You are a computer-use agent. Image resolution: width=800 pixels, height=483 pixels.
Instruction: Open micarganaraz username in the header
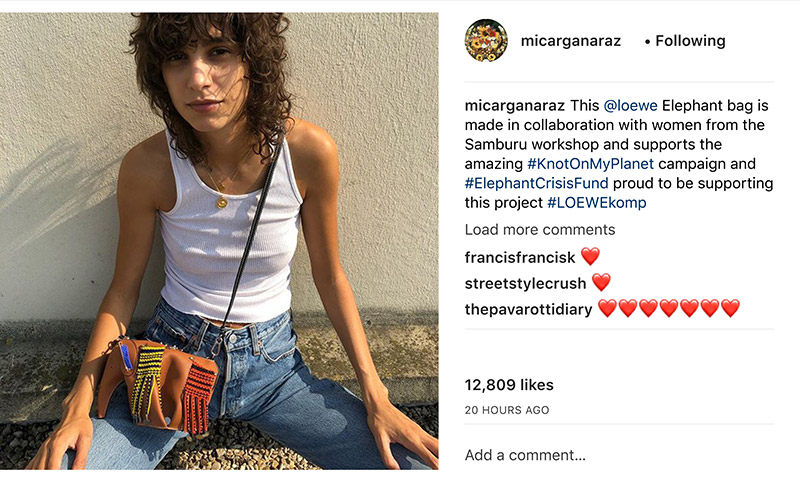pyautogui.click(x=570, y=41)
